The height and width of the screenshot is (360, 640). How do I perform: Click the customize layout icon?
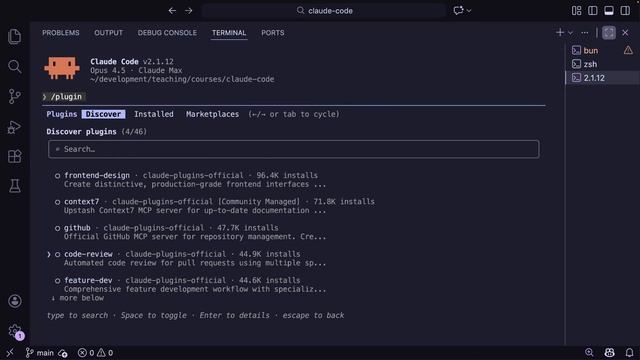[576, 11]
